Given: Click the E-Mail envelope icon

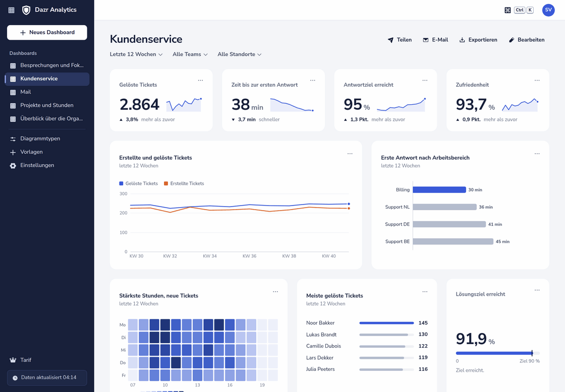Looking at the screenshot, I should pyautogui.click(x=426, y=40).
